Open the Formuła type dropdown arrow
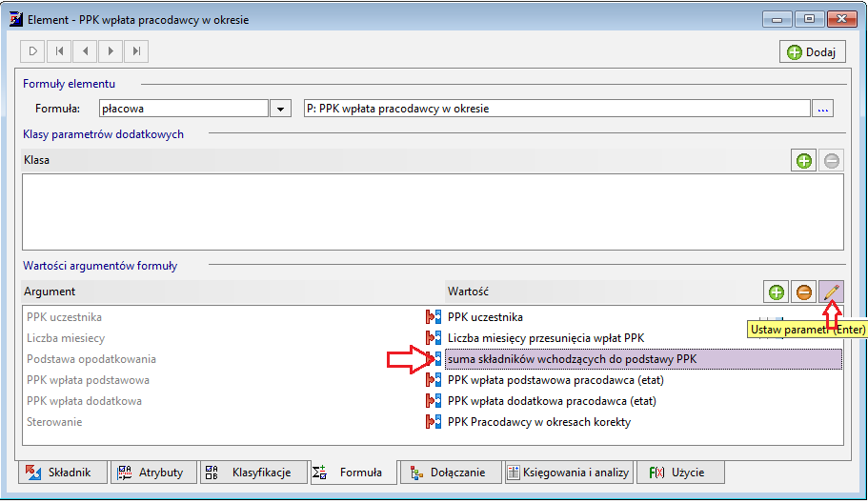Screen dimensions: 868x503 pos(281,109)
